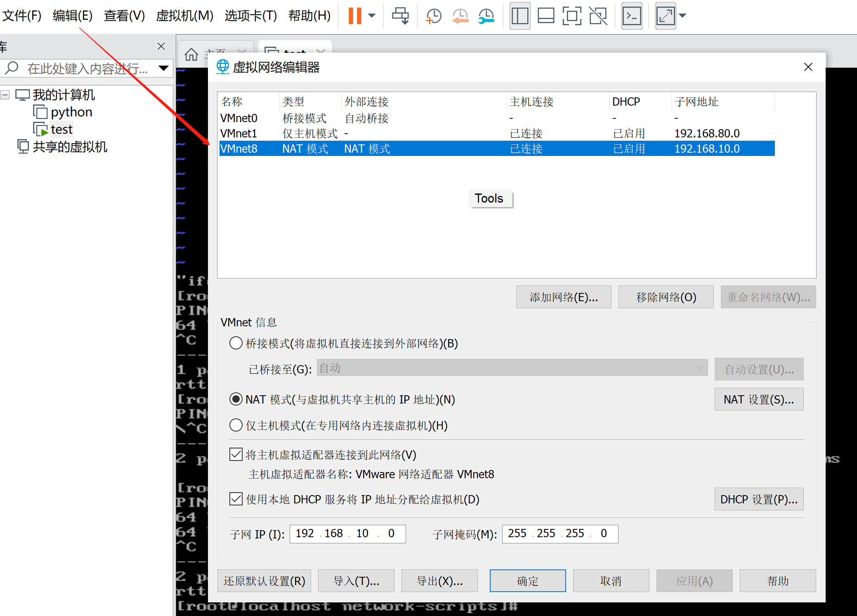Screen dimensions: 857x616
Task: Open the 选项卡(T) menu
Action: (251, 16)
